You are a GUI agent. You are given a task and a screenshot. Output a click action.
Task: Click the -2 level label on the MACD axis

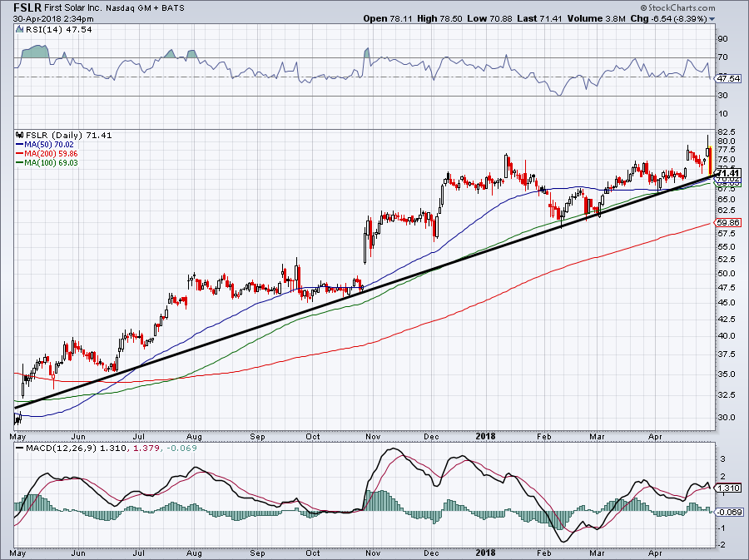tap(722, 545)
